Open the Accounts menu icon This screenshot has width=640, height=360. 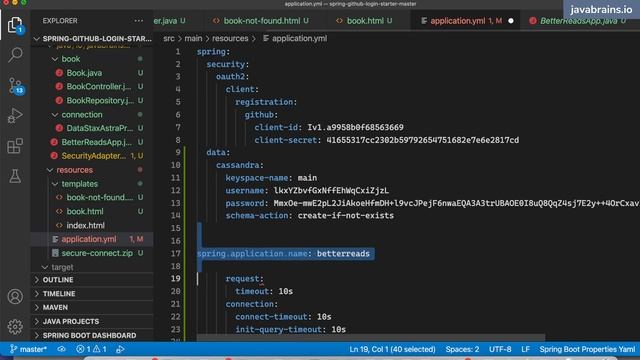click(x=15, y=297)
